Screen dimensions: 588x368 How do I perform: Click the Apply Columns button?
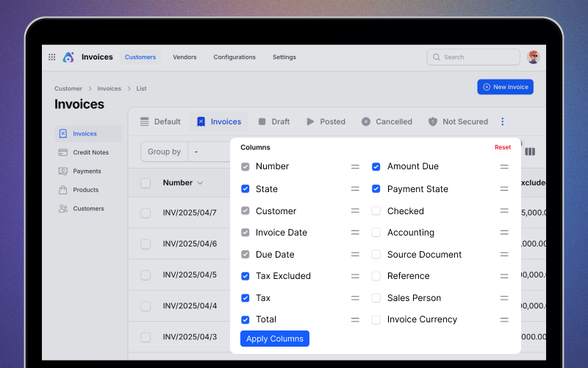pos(274,339)
